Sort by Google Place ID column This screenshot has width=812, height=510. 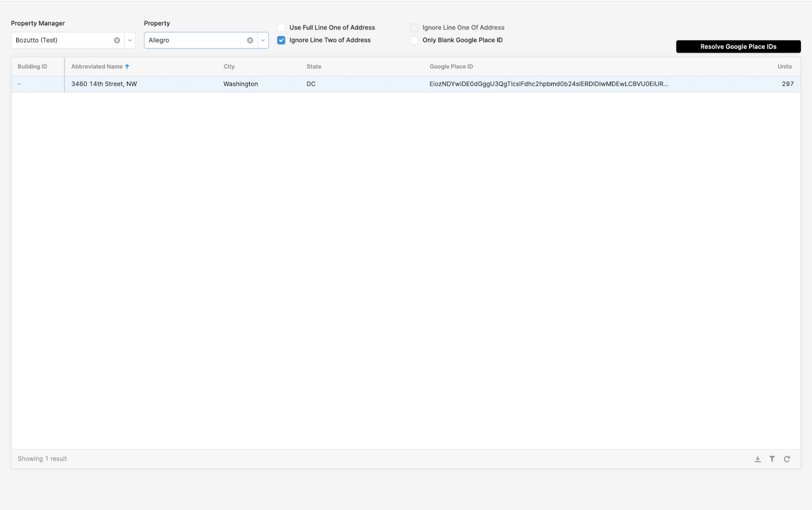coord(451,67)
